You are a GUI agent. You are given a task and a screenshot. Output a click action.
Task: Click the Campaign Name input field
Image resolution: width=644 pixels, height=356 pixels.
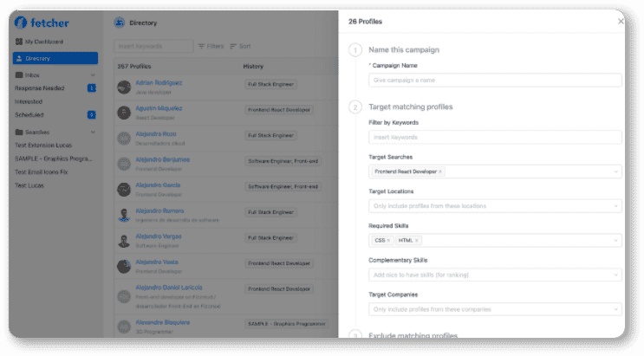click(x=495, y=80)
